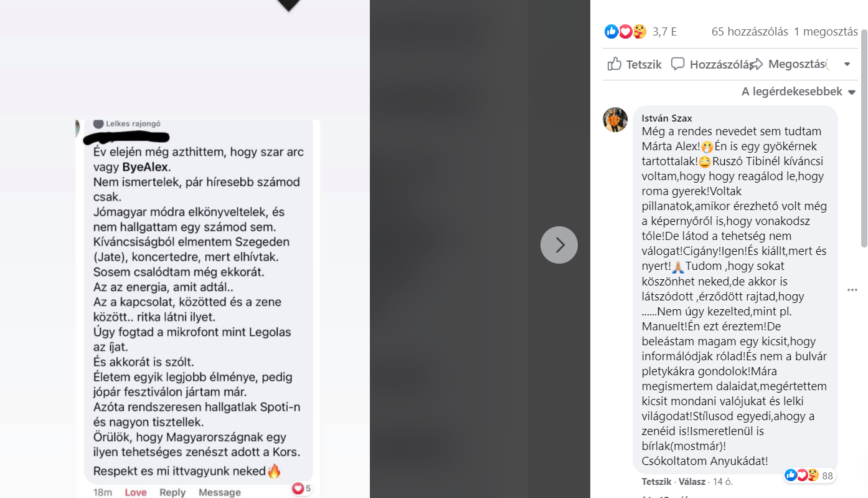Click the Hozzászólás speech bubble icon
This screenshot has width=868, height=498.
(678, 64)
